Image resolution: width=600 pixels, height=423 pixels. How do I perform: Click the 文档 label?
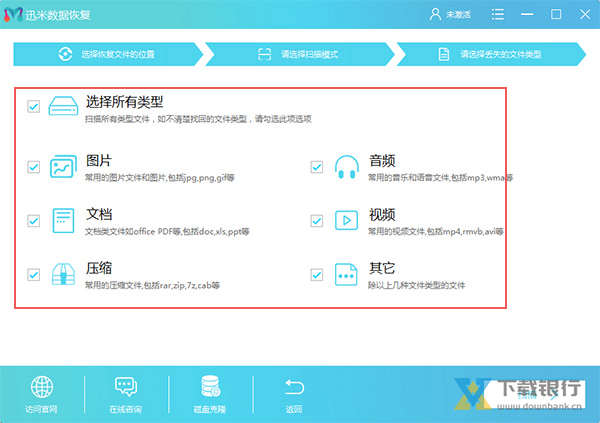[x=99, y=214]
